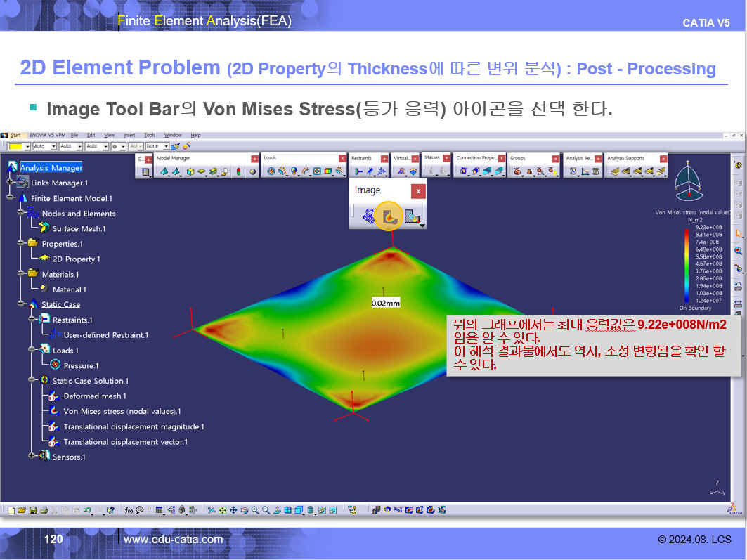The image size is (747, 560).
Task: Close the Image toolbar
Action: pyautogui.click(x=418, y=190)
